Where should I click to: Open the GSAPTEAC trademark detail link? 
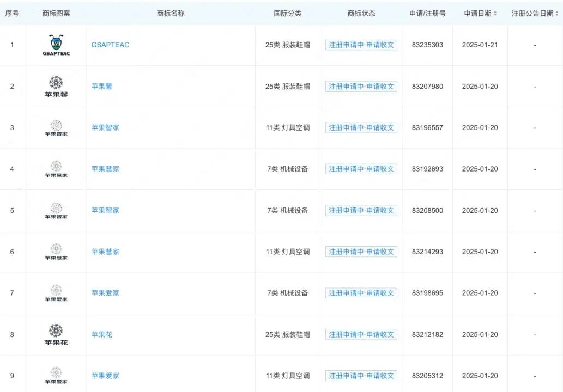click(110, 45)
